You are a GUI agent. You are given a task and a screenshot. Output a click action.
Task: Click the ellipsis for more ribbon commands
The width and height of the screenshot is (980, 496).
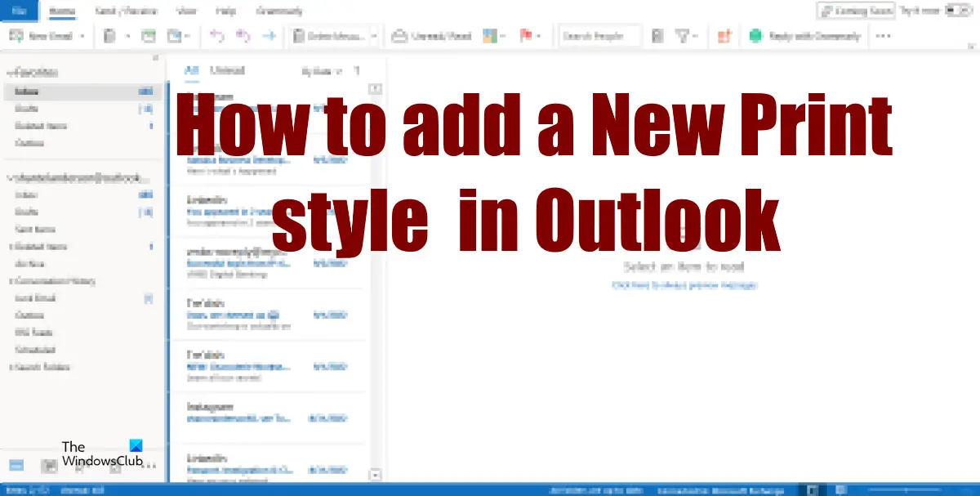coord(882,35)
